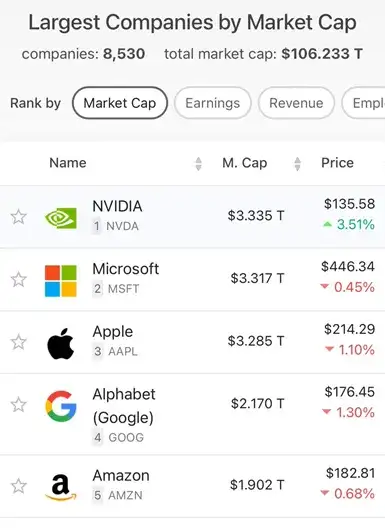Open the Apple logo icon
This screenshot has width=385, height=528.
[61, 343]
